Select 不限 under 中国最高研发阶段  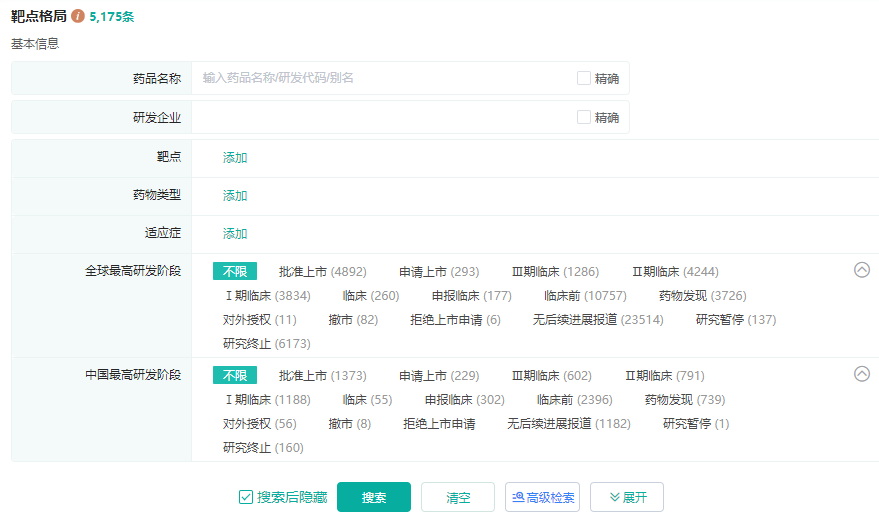pyautogui.click(x=235, y=375)
